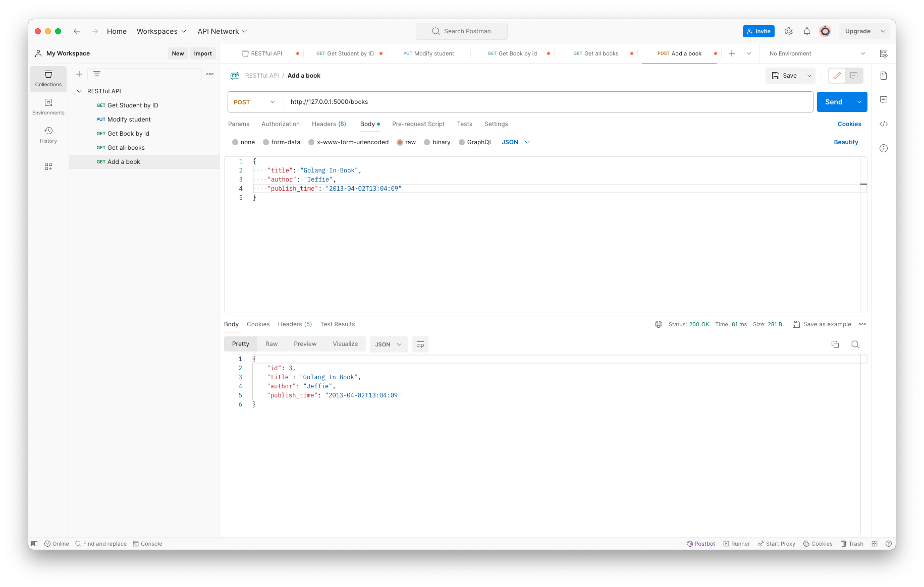Viewport: 924px width, 587px height.
Task: Open the code snippet panel icon
Action: [884, 124]
